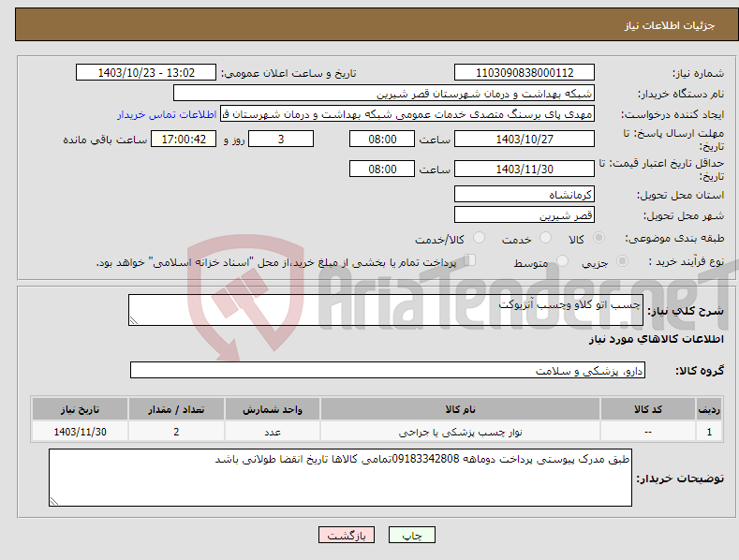
Task: Click the table date cell 1403/11/30
Action: point(81,432)
